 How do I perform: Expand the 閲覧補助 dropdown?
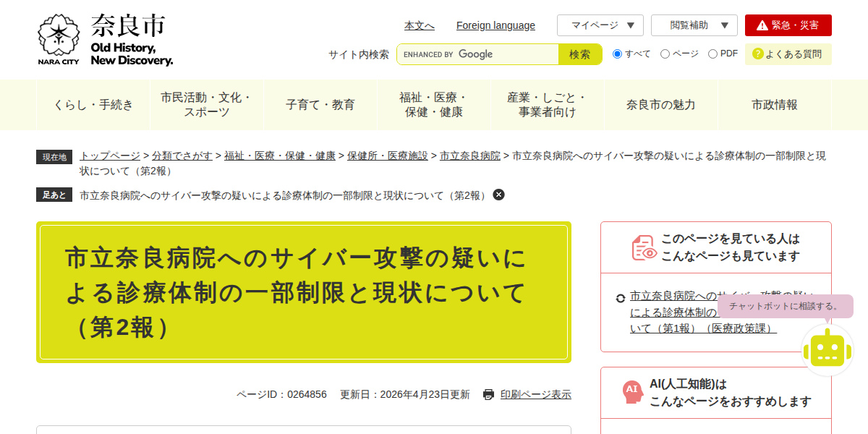point(694,25)
